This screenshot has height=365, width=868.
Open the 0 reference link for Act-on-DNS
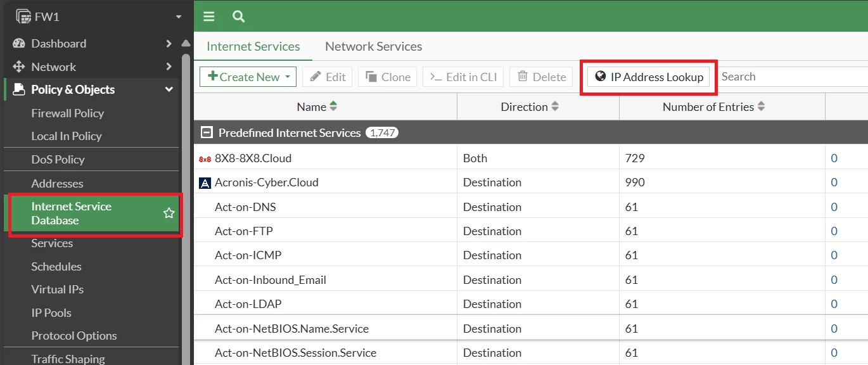(x=834, y=207)
